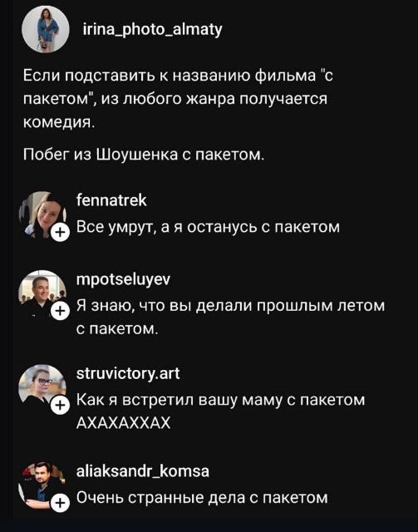Viewport: 418px width, 532px height.
Task: Open irina_photo_almaty's profile picture
Action: (46, 30)
